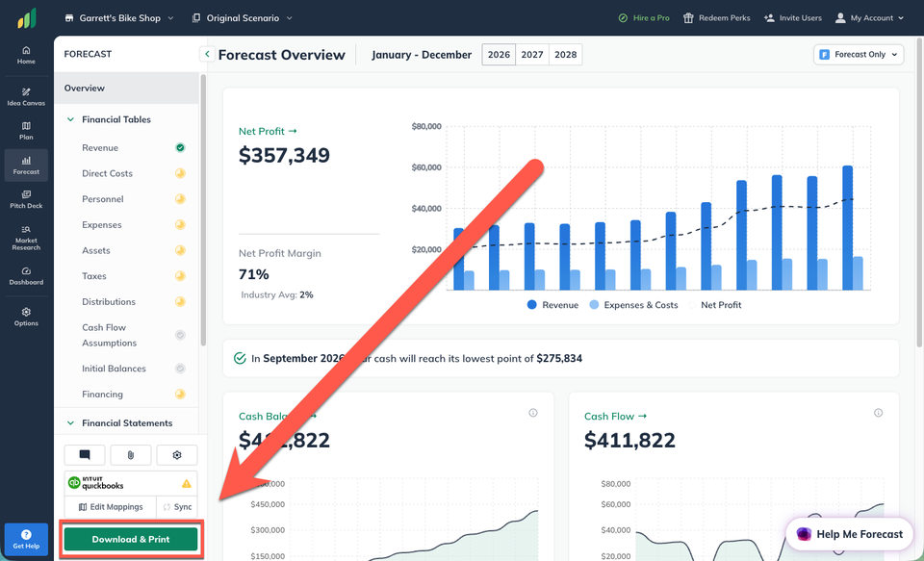The image size is (924, 561).
Task: Open the Idea Canvas section
Action: (26, 96)
